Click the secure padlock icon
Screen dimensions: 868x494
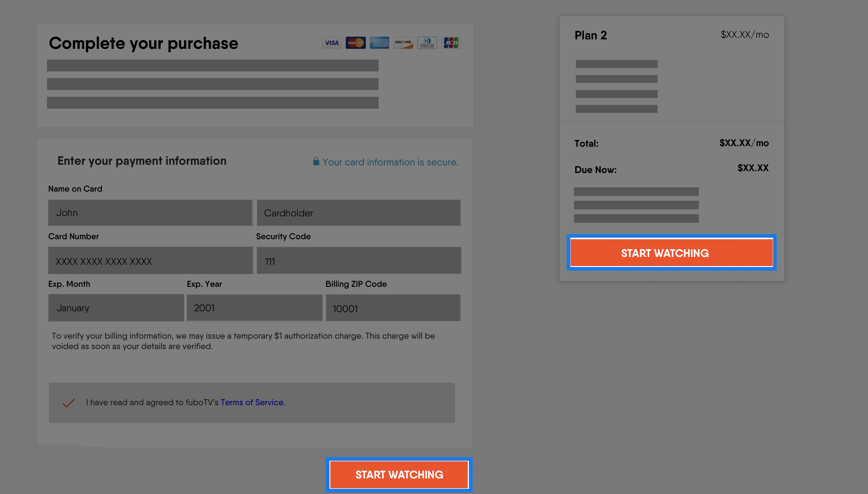tap(316, 161)
